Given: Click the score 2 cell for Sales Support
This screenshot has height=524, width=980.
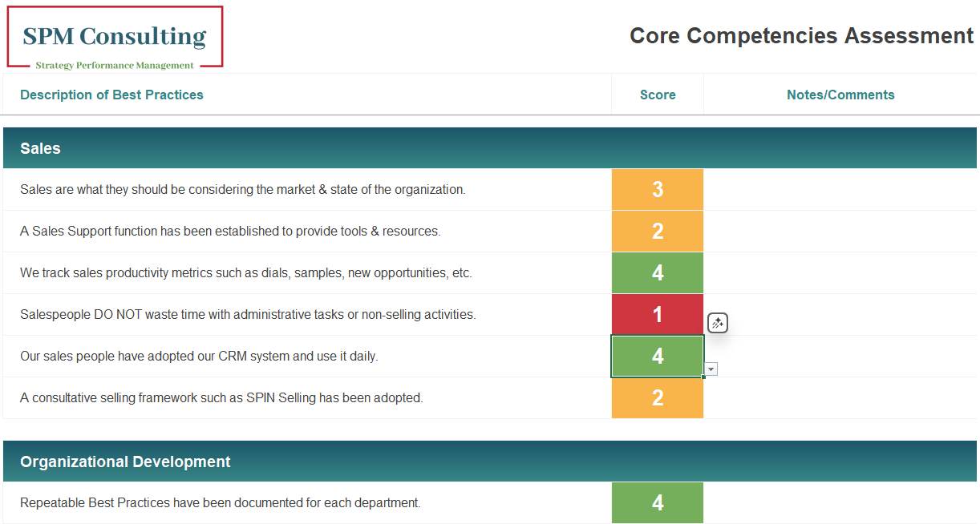Looking at the screenshot, I should click(658, 231).
